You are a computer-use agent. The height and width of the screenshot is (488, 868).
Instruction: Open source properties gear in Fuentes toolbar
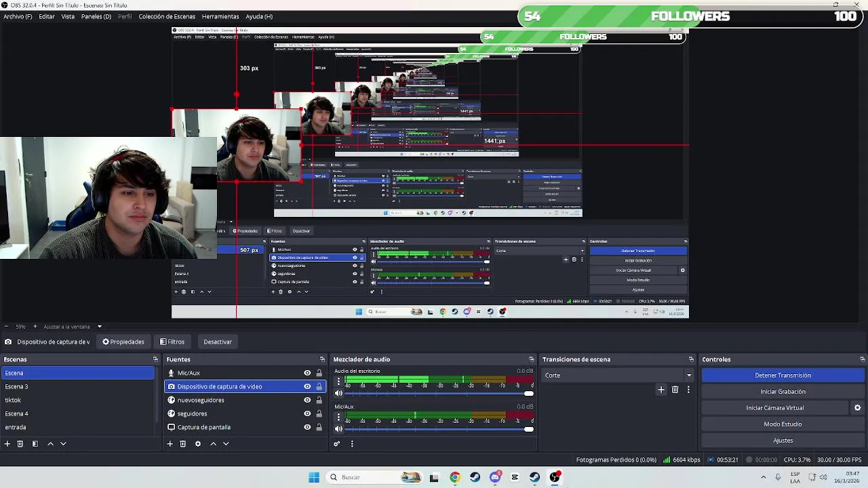point(198,443)
